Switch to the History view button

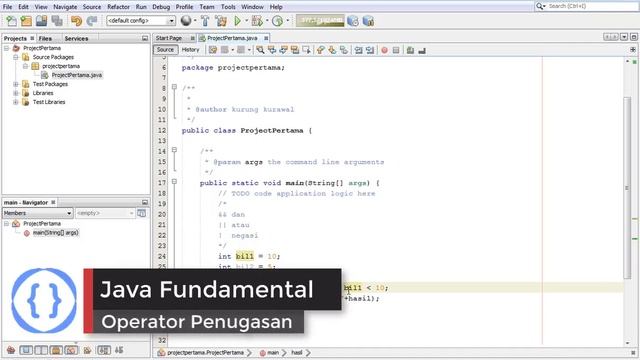coord(191,49)
